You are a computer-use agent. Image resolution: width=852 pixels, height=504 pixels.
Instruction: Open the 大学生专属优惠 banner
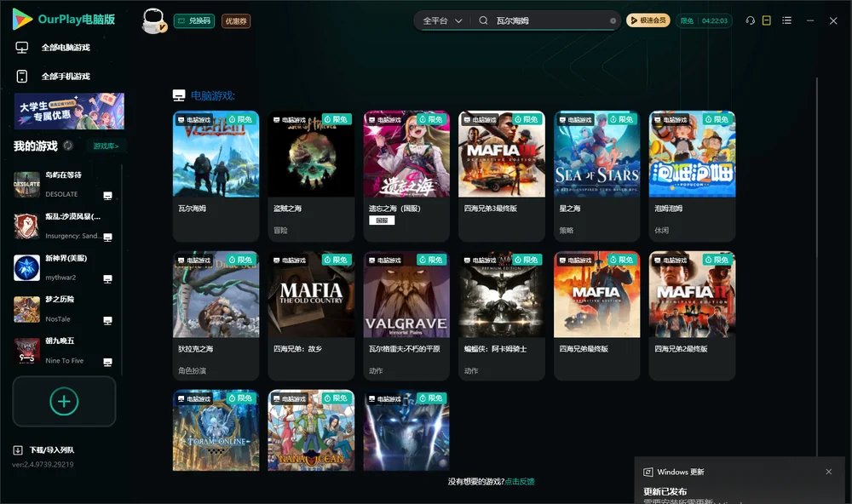pyautogui.click(x=69, y=112)
